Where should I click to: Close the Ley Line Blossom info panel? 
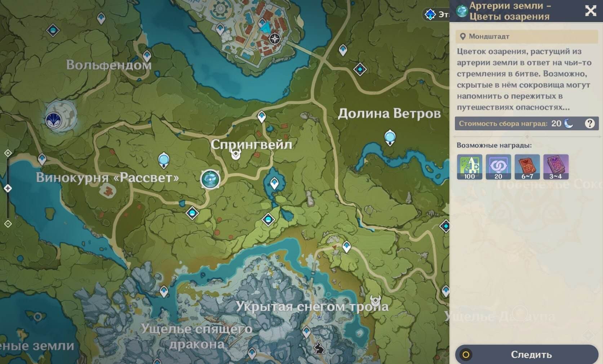coord(590,11)
